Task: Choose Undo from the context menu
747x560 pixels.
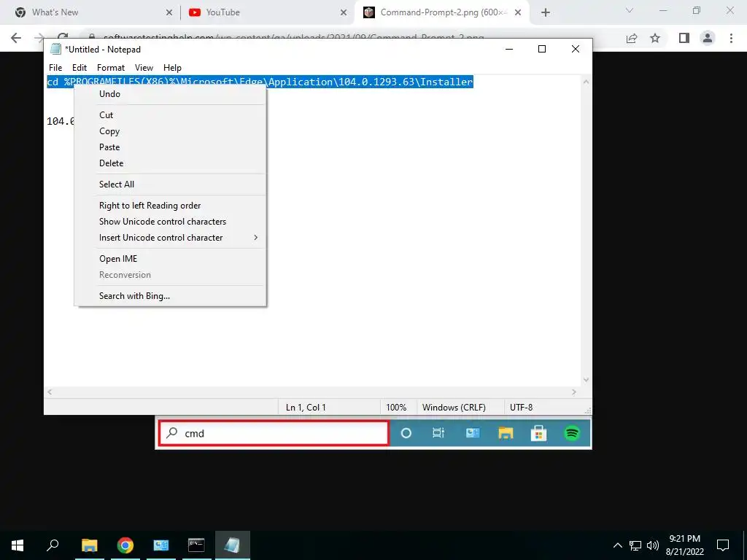Action: pyautogui.click(x=171, y=94)
